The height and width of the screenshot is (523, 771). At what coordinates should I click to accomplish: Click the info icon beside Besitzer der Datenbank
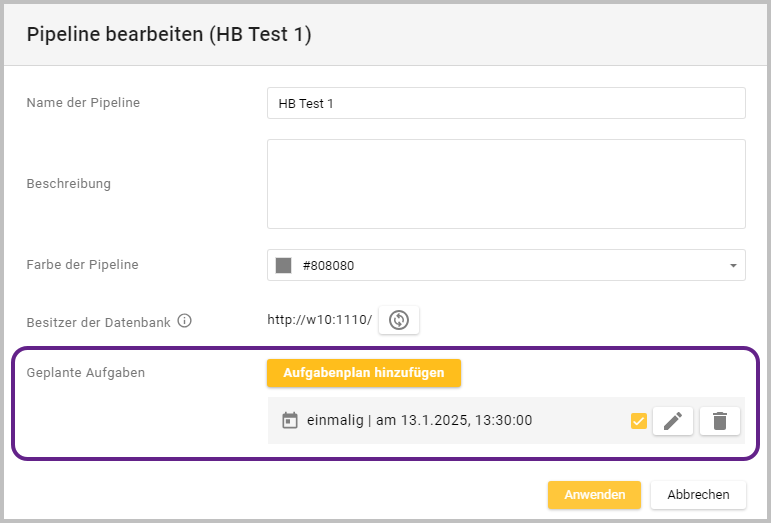pyautogui.click(x=184, y=321)
